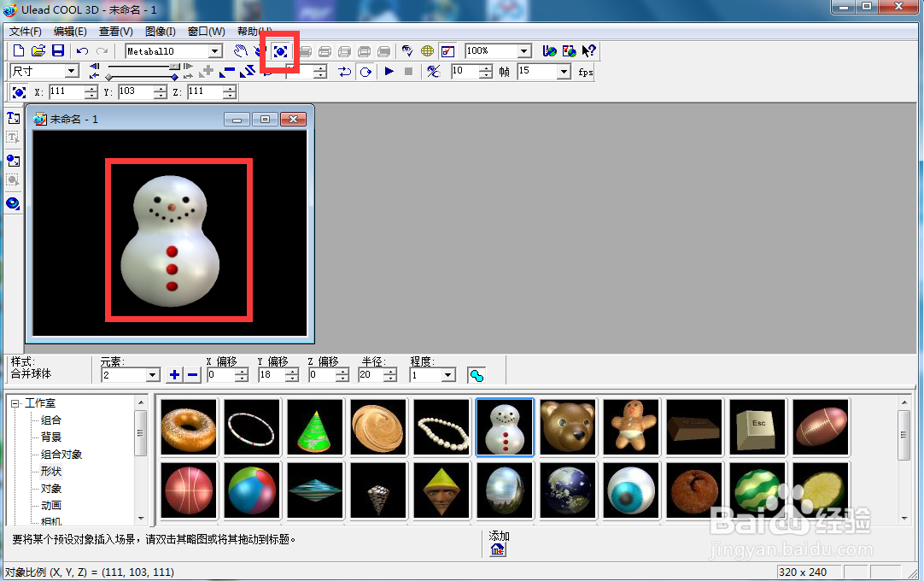The width and height of the screenshot is (924, 581).
Task: Remove a metaball element with minus button
Action: 193,374
